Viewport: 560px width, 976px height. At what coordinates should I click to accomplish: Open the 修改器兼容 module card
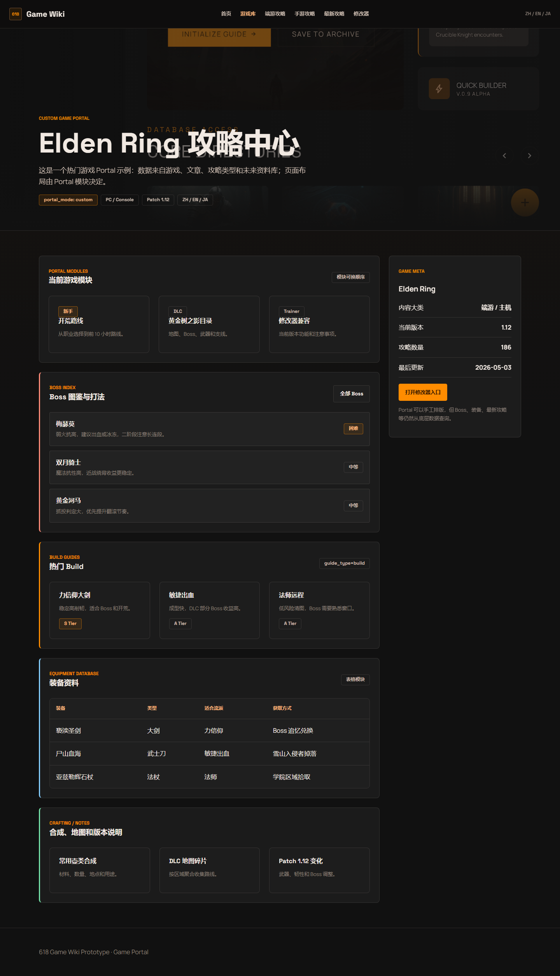[319, 324]
